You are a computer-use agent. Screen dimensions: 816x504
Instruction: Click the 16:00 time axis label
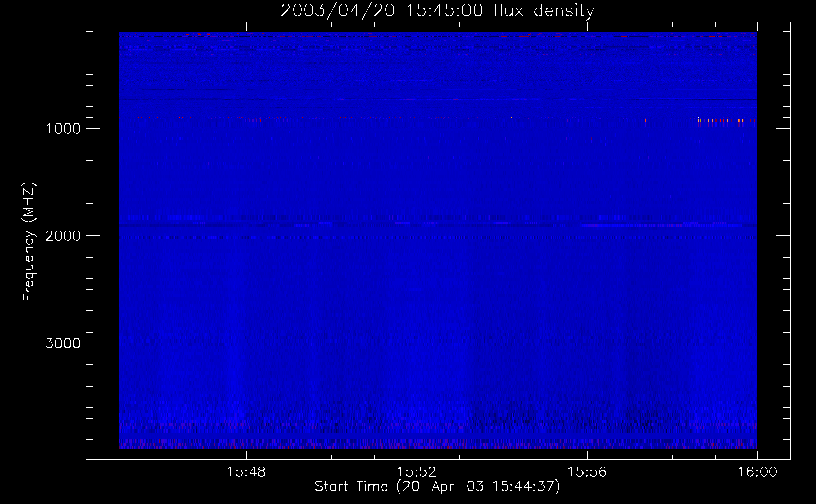[757, 472]
